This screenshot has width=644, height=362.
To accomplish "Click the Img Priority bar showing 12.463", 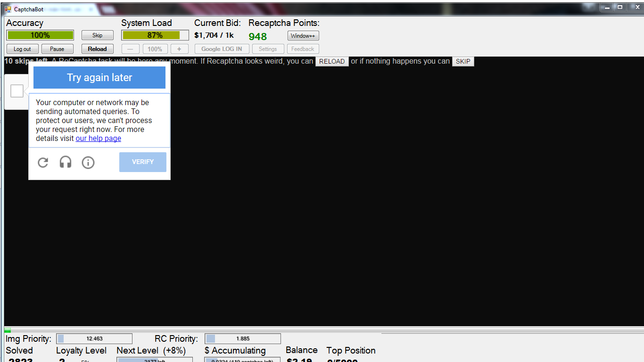I will [94, 338].
